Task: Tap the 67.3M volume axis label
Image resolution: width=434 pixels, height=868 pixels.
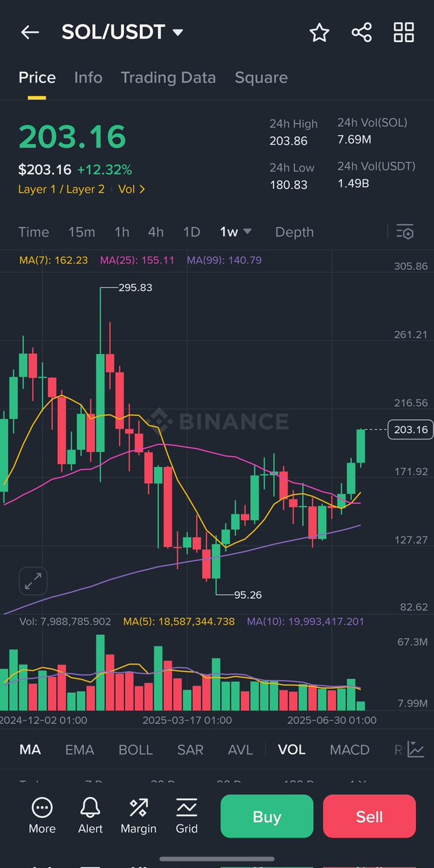Action: (412, 642)
